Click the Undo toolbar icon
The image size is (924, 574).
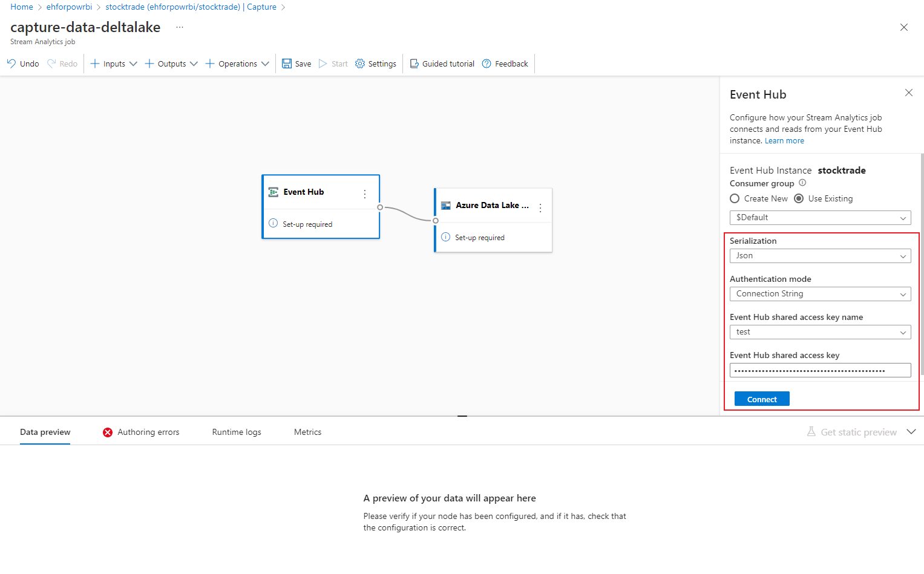[x=11, y=64]
